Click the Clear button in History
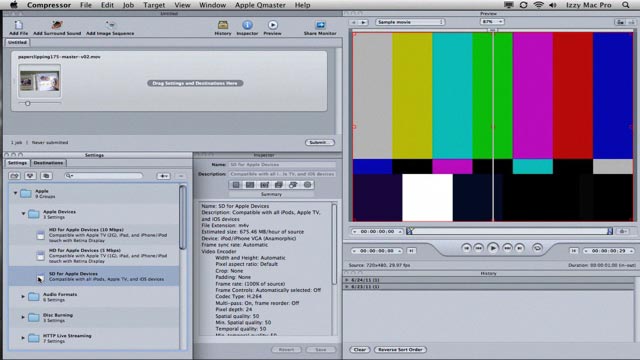The image size is (640, 360). pos(360,350)
